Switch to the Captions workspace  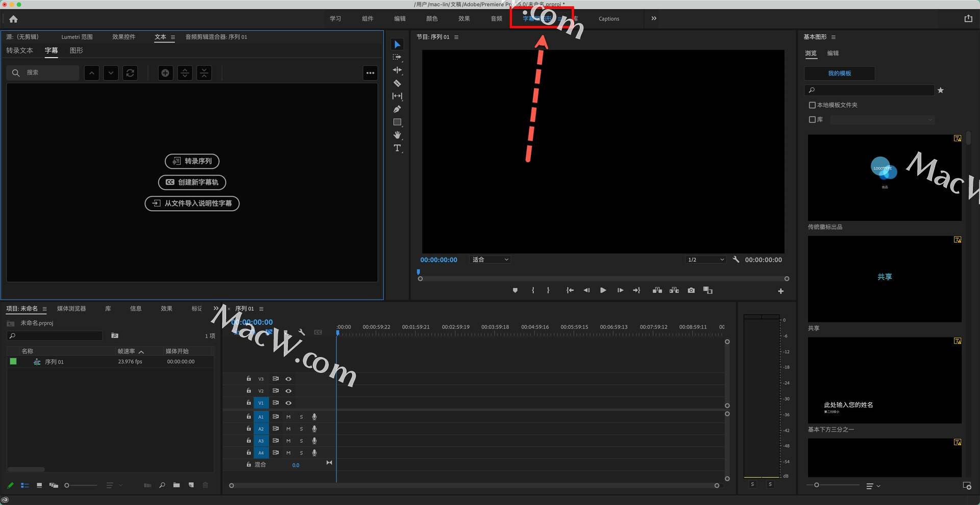point(609,19)
